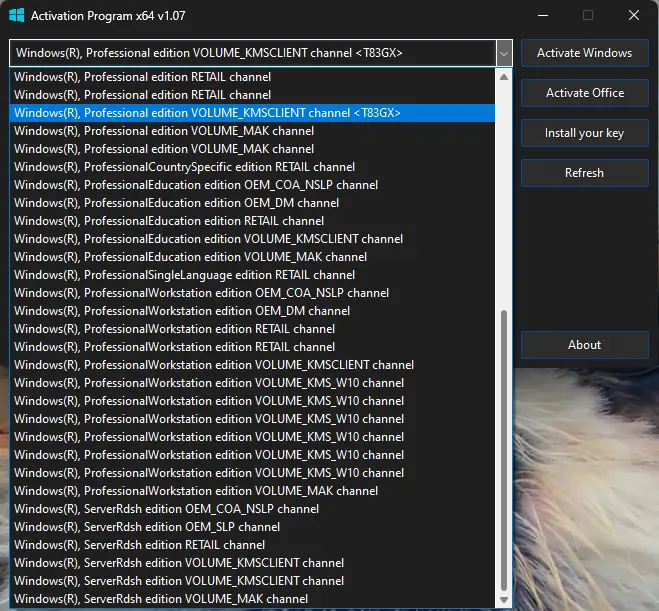Close the Activation Program window
Image resolution: width=659 pixels, height=611 pixels.
634,16
